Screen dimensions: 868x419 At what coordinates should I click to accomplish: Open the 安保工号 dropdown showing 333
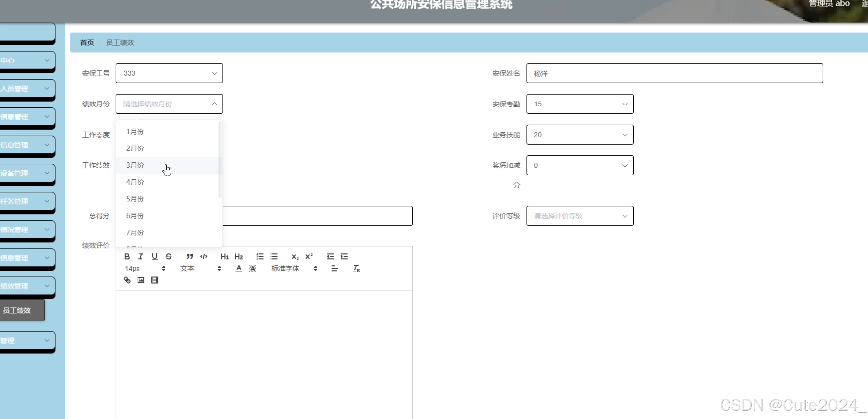click(x=169, y=73)
